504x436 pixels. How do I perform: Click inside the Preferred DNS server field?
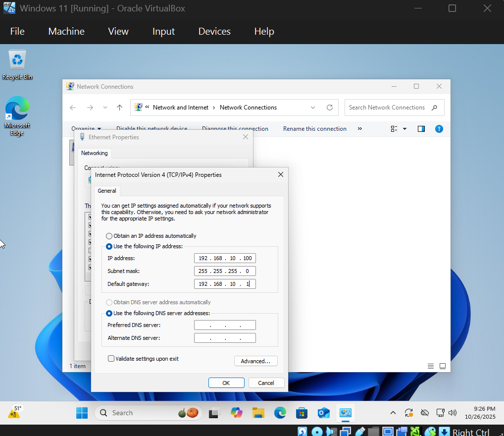tap(225, 325)
